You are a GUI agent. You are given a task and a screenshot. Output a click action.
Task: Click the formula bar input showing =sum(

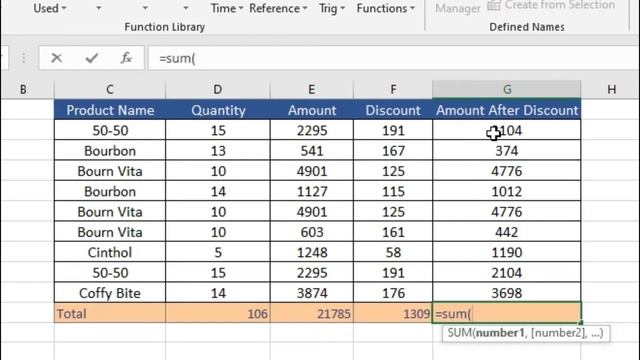pyautogui.click(x=393, y=58)
